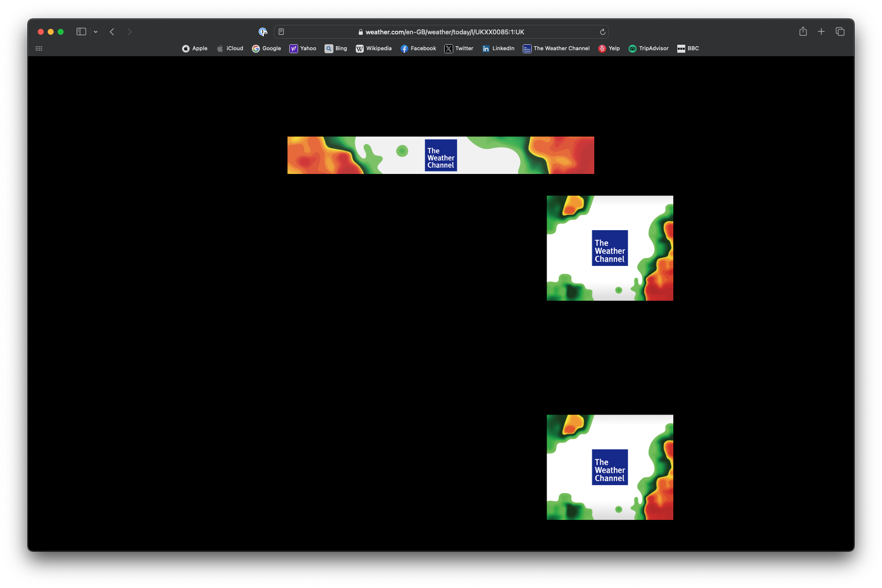Go forward to the next page
Image resolution: width=882 pixels, height=588 pixels.
tap(129, 32)
